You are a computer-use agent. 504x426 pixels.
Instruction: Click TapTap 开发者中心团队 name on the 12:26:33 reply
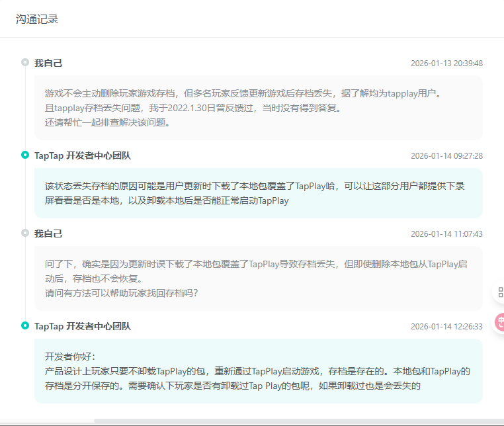(83, 326)
